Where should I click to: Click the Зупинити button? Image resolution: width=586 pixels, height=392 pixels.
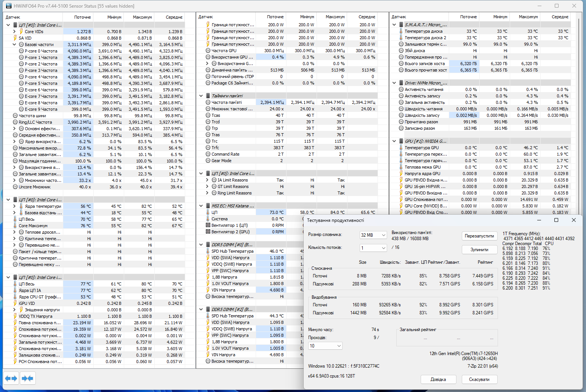(479, 250)
